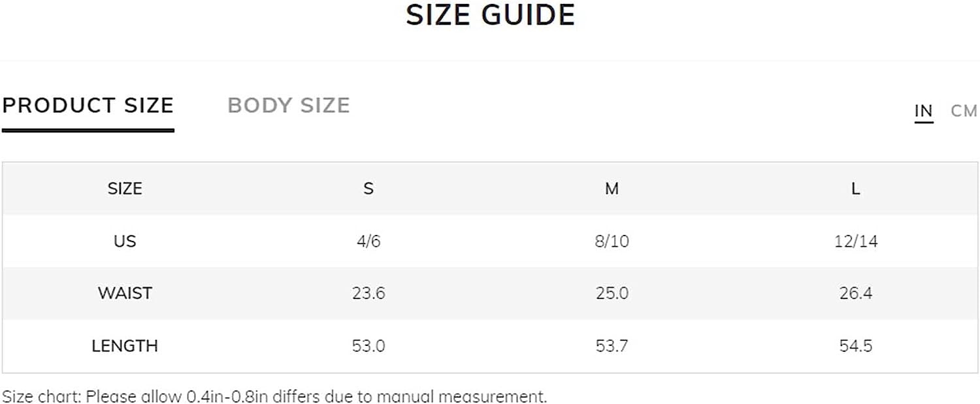980x404 pixels.
Task: Click the US row label
Action: (x=125, y=241)
